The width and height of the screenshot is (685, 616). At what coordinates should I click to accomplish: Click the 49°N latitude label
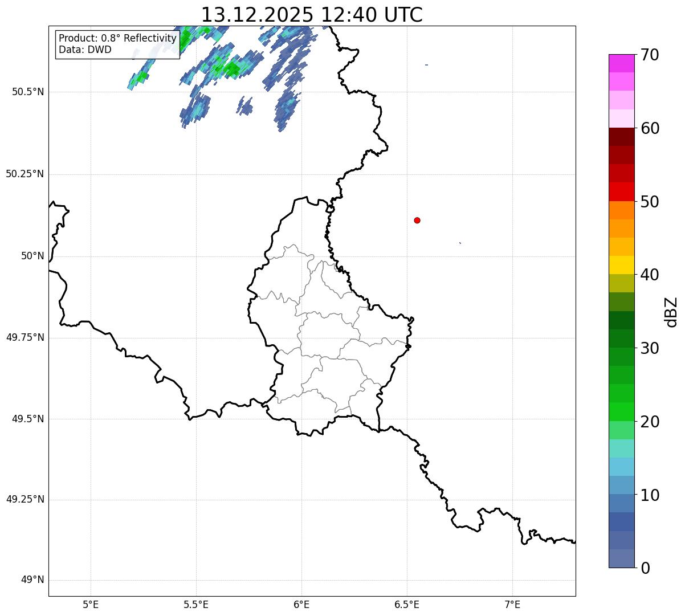tap(32, 580)
